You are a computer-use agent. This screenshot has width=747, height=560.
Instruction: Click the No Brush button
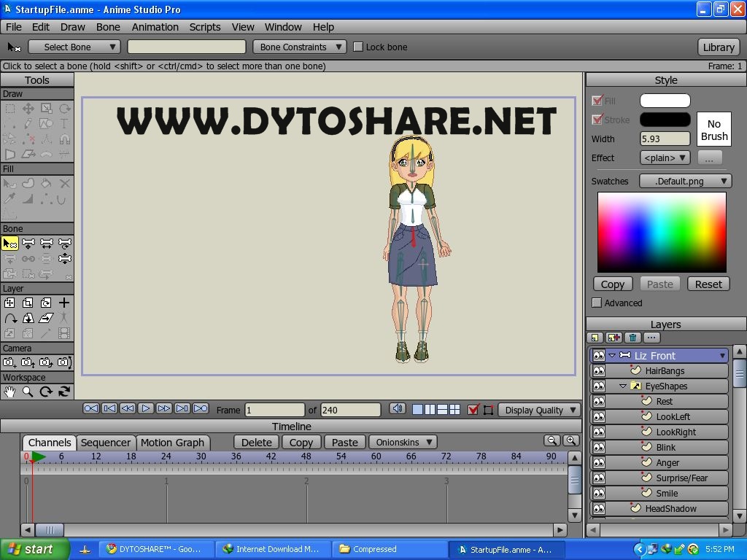[x=714, y=130]
